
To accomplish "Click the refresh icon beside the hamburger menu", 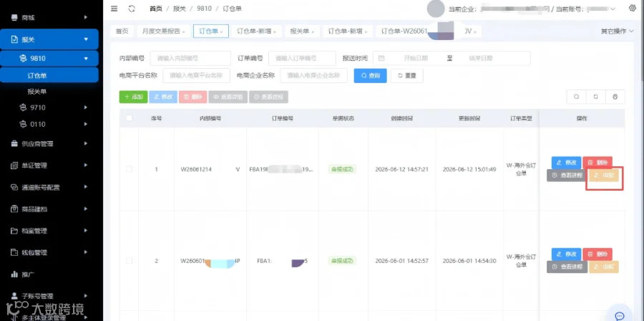I will coord(132,9).
